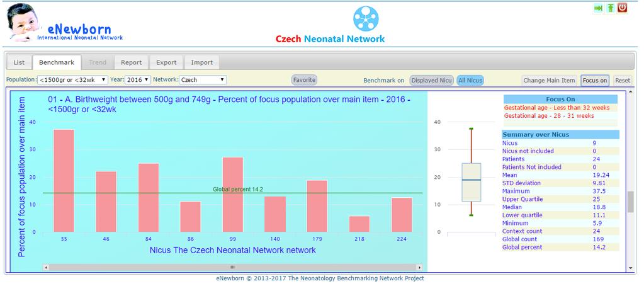Click the bar for Nicu 140
The height and width of the screenshot is (286, 644).
(274, 214)
